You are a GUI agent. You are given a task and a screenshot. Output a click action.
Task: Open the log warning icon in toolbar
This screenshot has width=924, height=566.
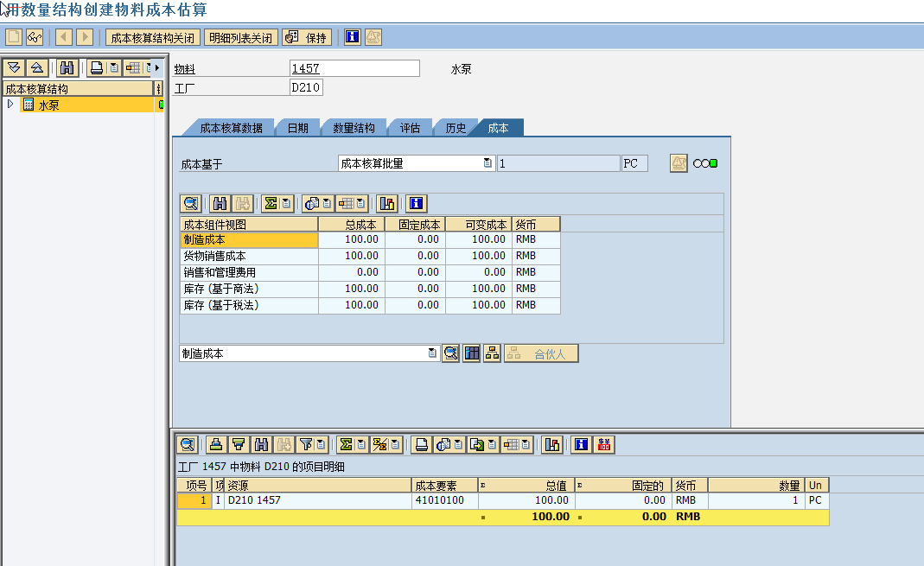(373, 37)
